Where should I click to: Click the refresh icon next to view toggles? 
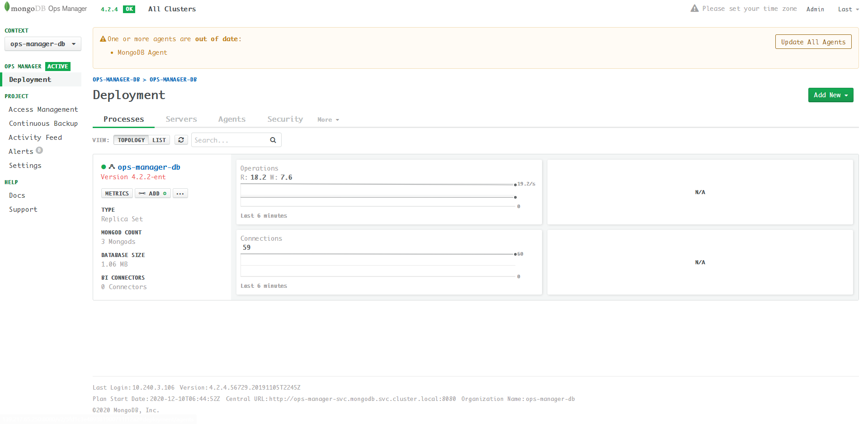pos(181,139)
